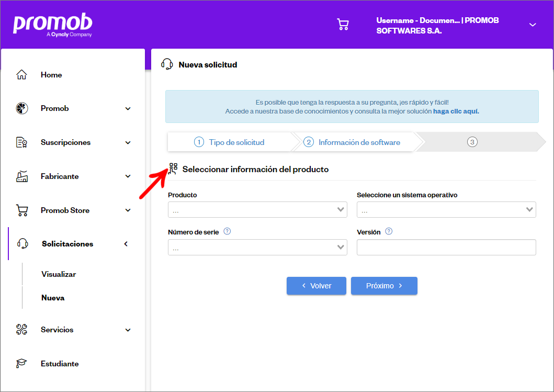Image resolution: width=554 pixels, height=392 pixels.
Task: Expand the user account dropdown chevron
Action: coord(533,25)
